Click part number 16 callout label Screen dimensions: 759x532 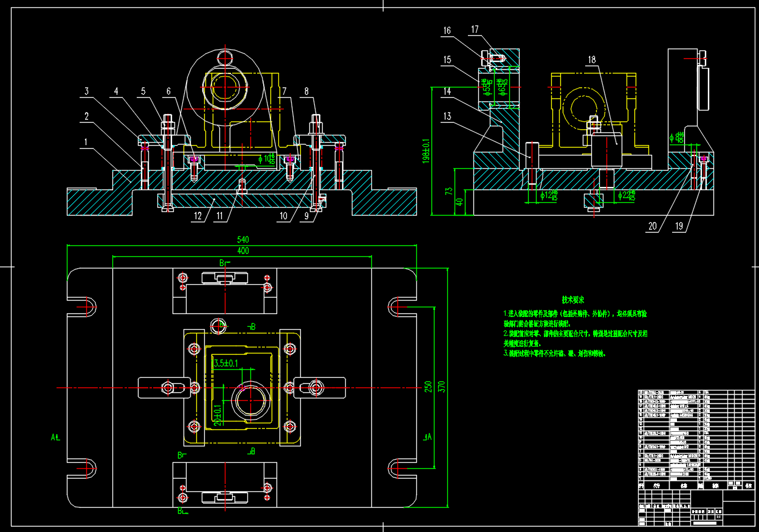point(447,30)
